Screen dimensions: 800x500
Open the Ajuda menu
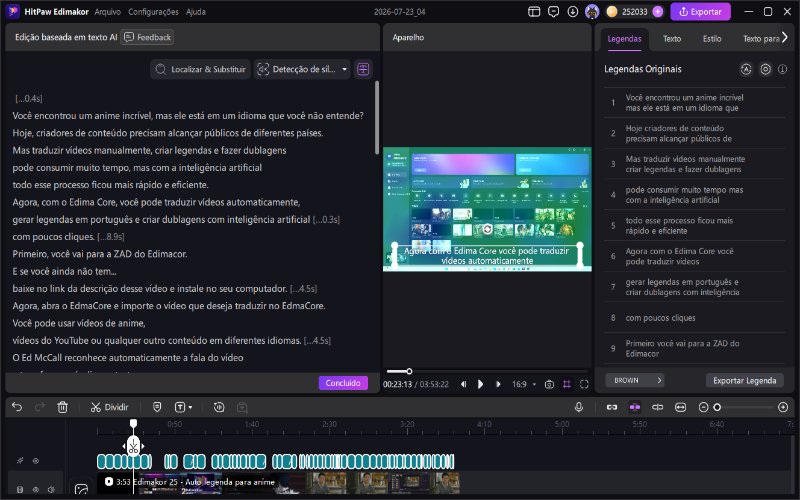point(195,12)
